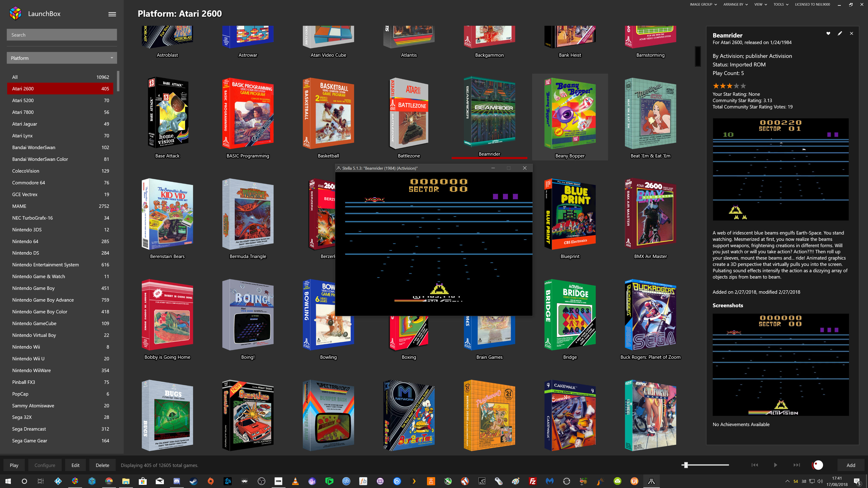This screenshot has height=488, width=868.
Task: Play music with the play control
Action: [x=776, y=465]
